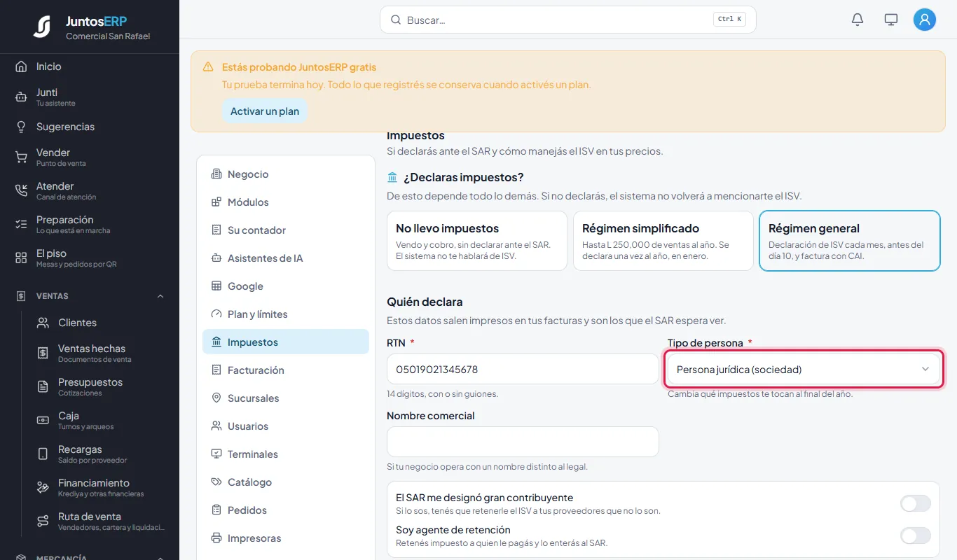Open the Impresoras settings section
This screenshot has width=957, height=560.
tap(286, 538)
